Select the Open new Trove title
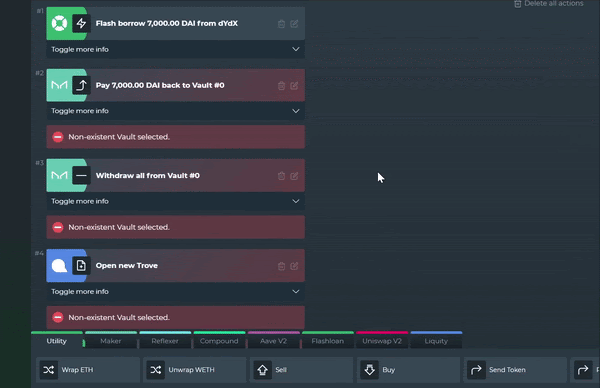The width and height of the screenshot is (600, 388). pos(127,266)
